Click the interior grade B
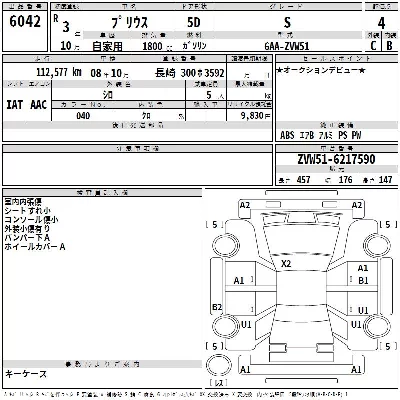400x400 pixels. pyautogui.click(x=389, y=46)
